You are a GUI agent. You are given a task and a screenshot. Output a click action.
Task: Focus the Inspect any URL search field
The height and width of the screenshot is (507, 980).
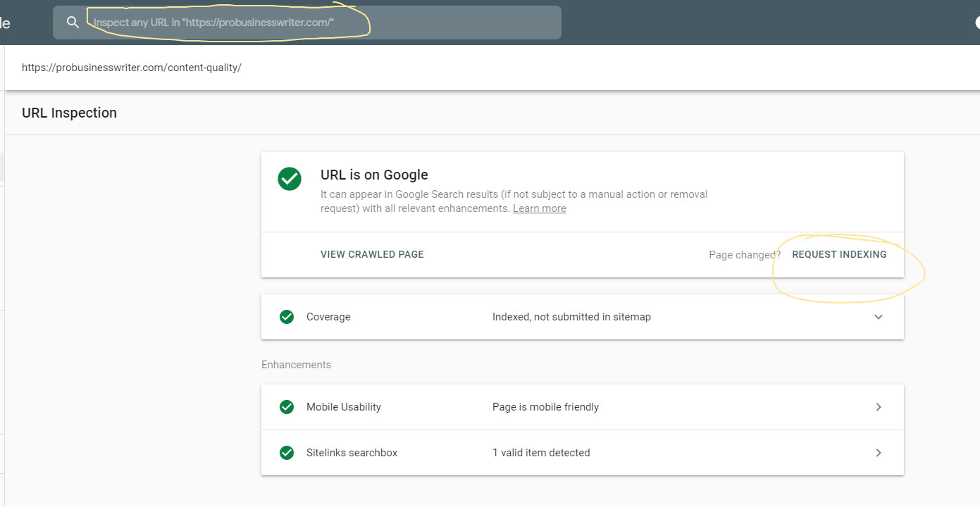tap(307, 23)
